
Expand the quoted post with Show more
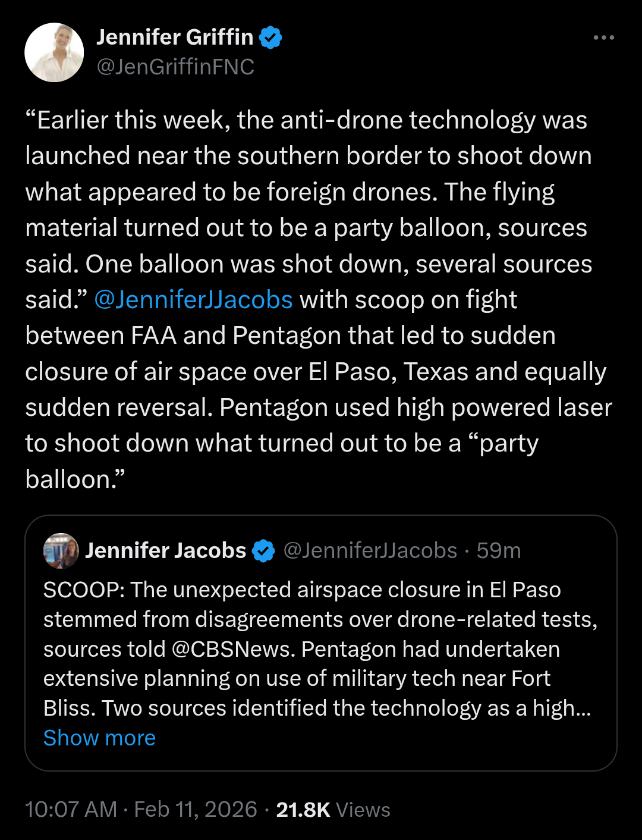[x=99, y=738]
